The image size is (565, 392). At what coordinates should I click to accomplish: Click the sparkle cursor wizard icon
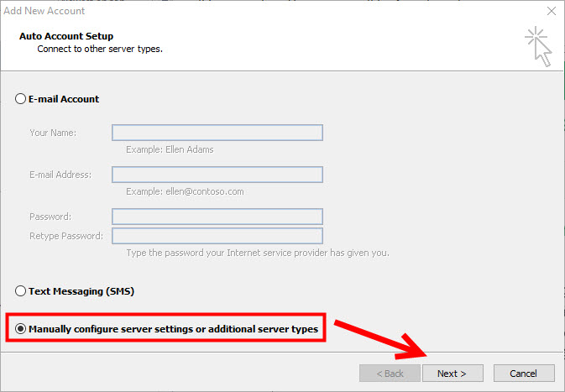pyautogui.click(x=536, y=45)
